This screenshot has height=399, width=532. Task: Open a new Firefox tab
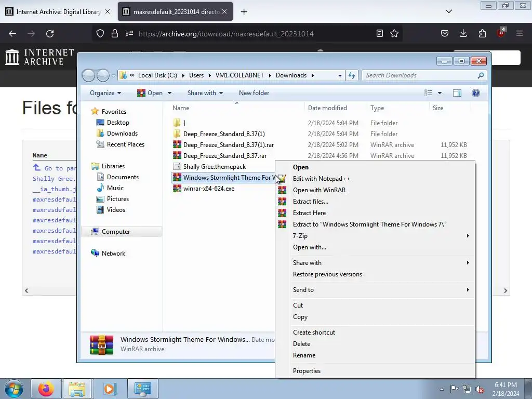[x=244, y=11]
